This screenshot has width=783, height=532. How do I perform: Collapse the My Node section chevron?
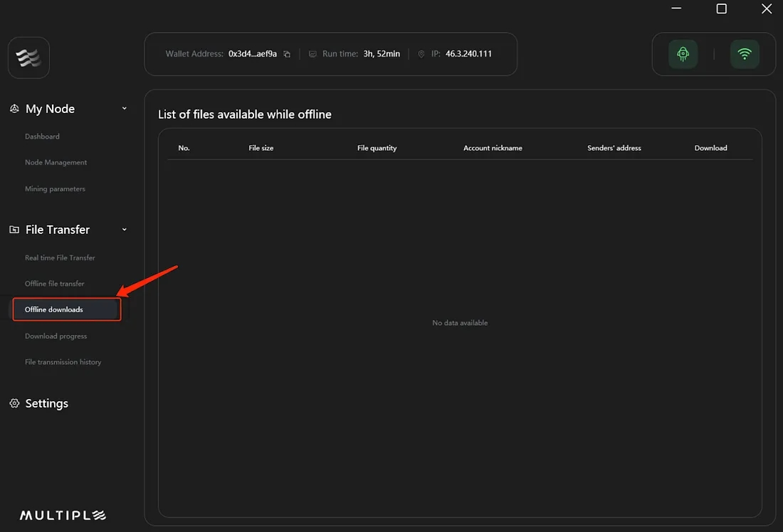(125, 109)
